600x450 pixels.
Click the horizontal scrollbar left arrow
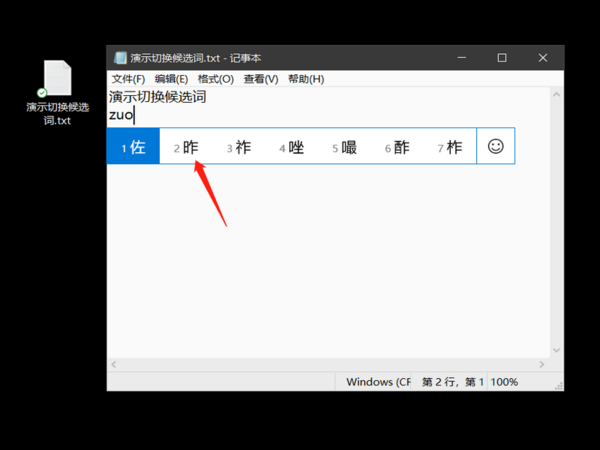pyautogui.click(x=114, y=364)
